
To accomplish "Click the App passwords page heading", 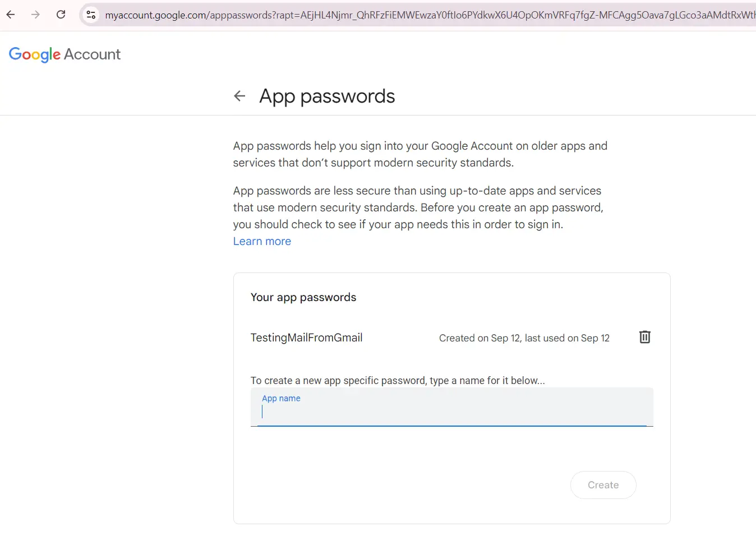I will 327,96.
